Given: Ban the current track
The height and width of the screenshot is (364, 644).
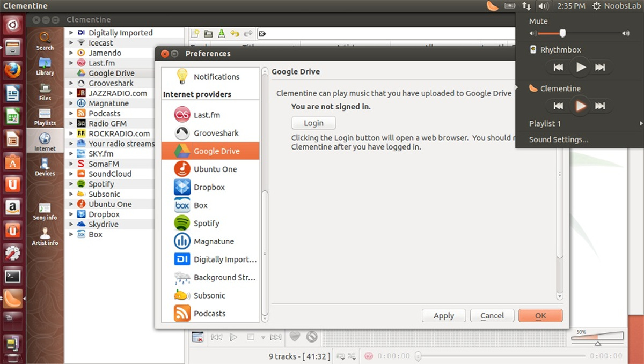Looking at the screenshot, I should coord(312,337).
